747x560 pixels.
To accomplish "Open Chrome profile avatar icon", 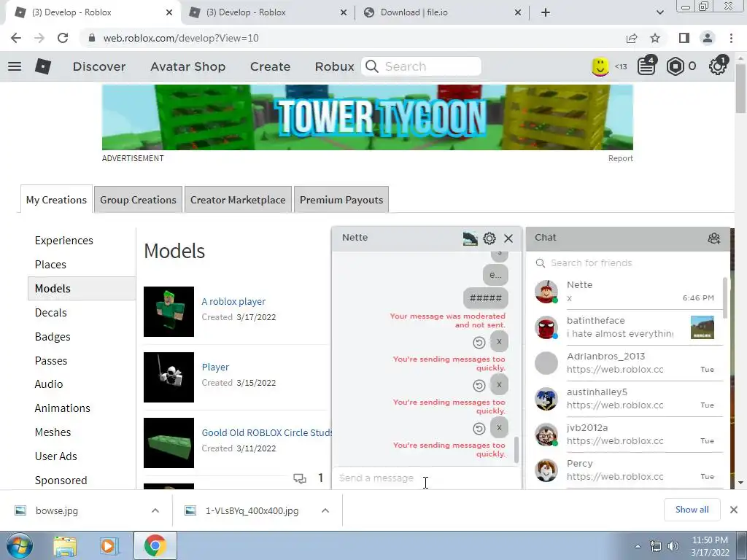I will pyautogui.click(x=708, y=38).
